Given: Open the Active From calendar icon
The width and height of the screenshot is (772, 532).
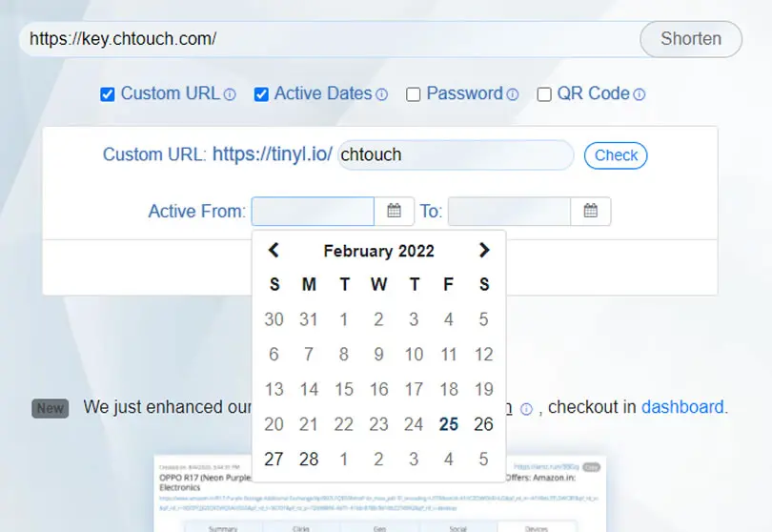Looking at the screenshot, I should point(394,212).
